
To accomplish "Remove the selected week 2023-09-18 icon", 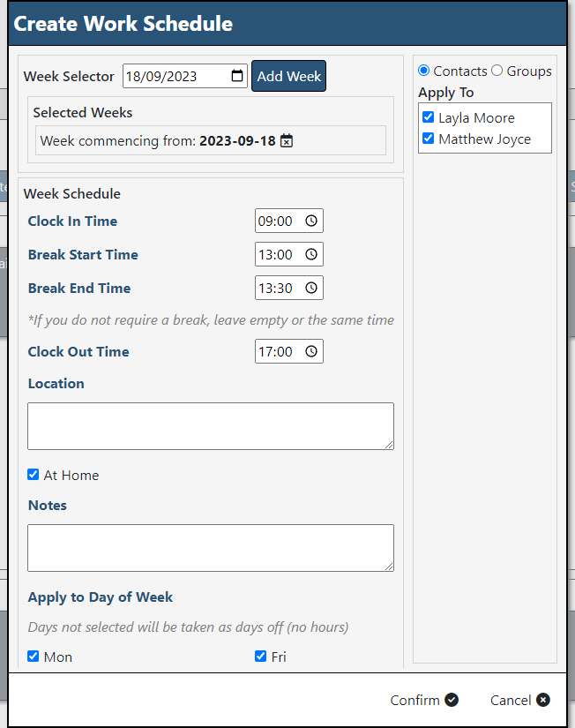I will (287, 140).
